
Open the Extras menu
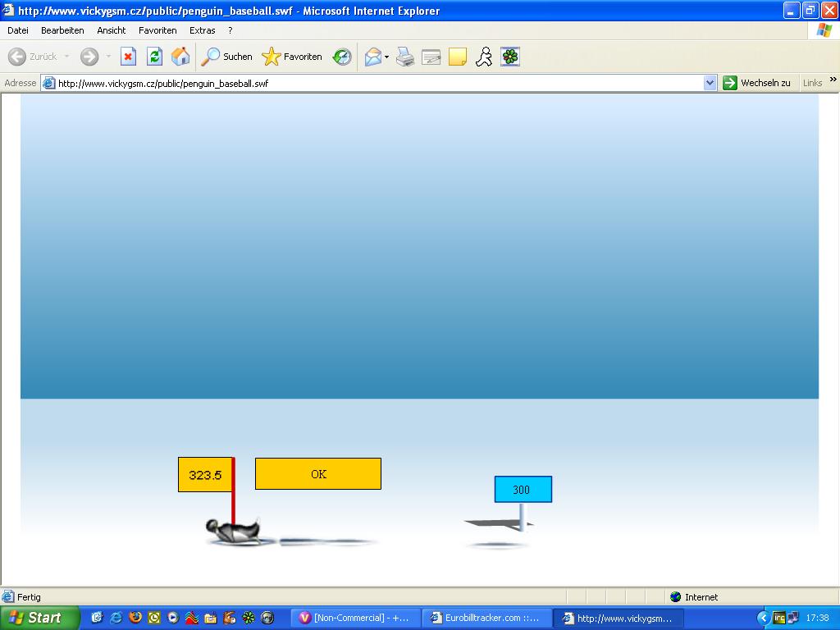tap(202, 30)
